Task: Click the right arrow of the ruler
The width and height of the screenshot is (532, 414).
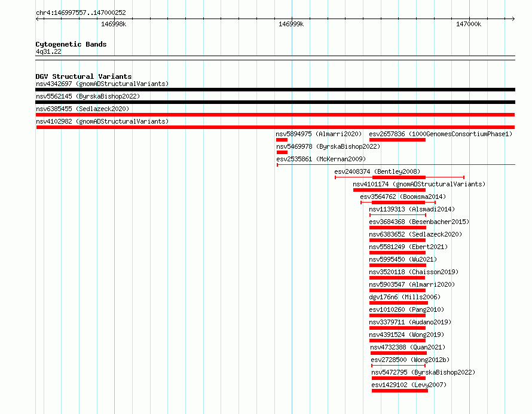Action: point(513,19)
